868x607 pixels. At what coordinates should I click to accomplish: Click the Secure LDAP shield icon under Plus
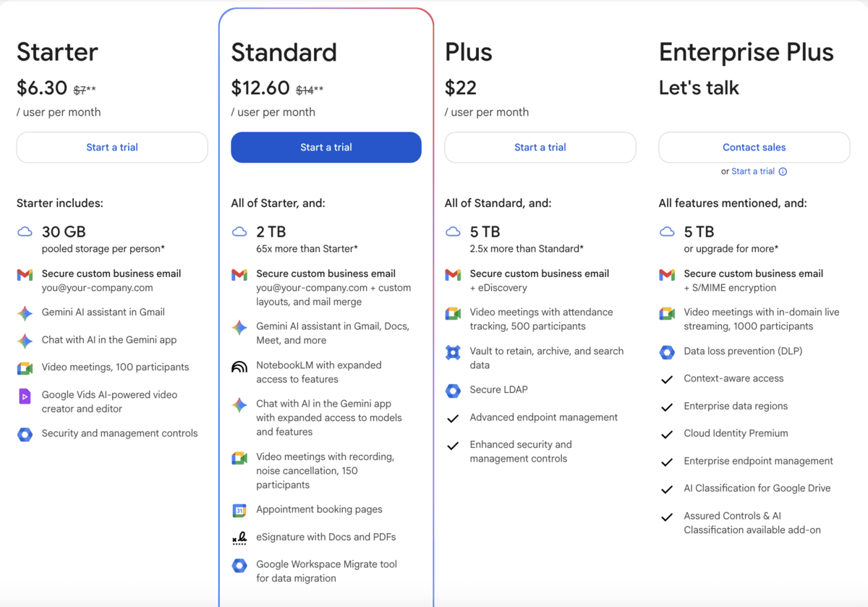453,390
